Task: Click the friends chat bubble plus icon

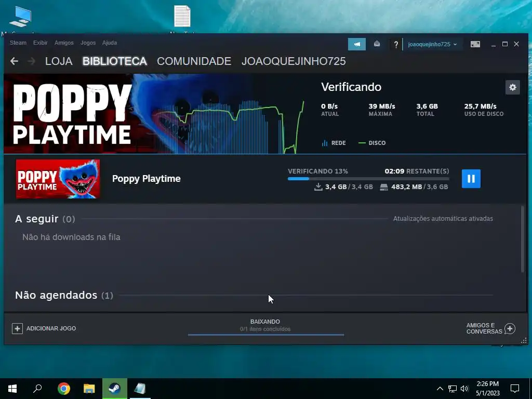Action: point(510,328)
